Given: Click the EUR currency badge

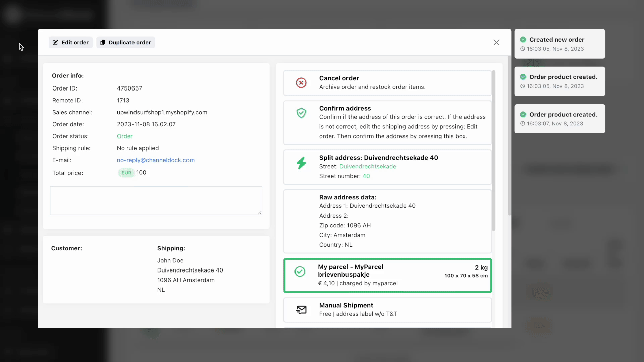Looking at the screenshot, I should pyautogui.click(x=126, y=173).
